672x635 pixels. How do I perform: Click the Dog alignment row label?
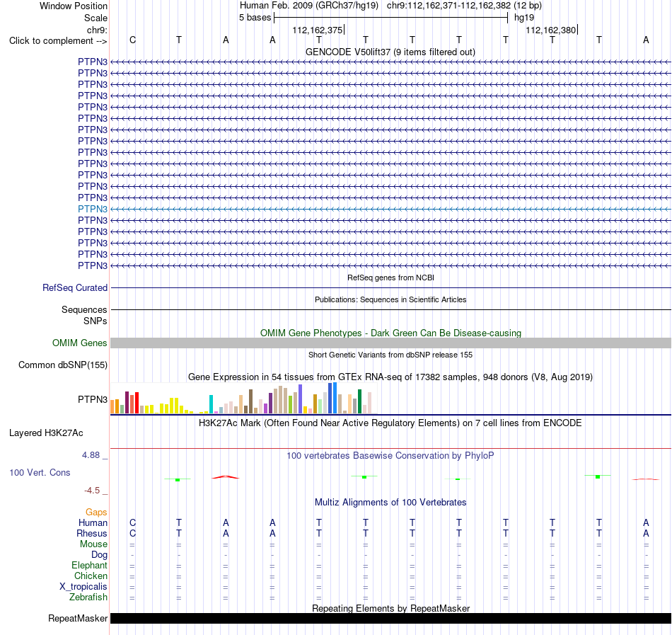tap(99, 555)
